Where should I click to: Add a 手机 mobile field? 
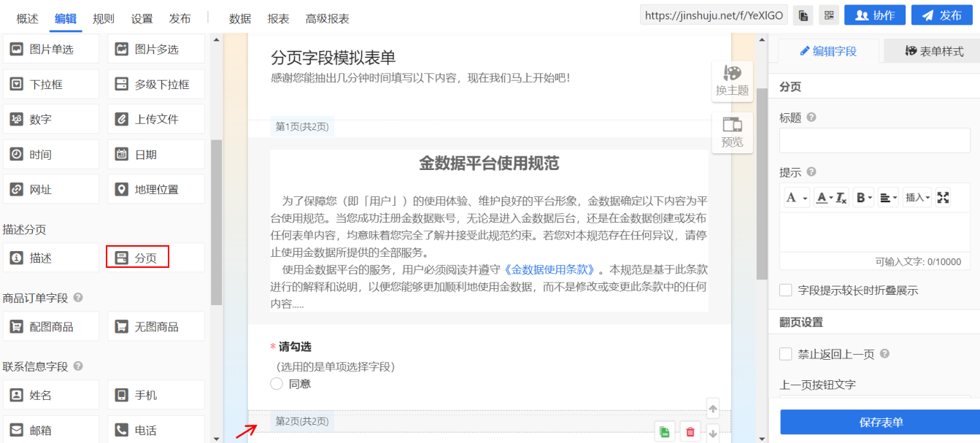pyautogui.click(x=156, y=396)
